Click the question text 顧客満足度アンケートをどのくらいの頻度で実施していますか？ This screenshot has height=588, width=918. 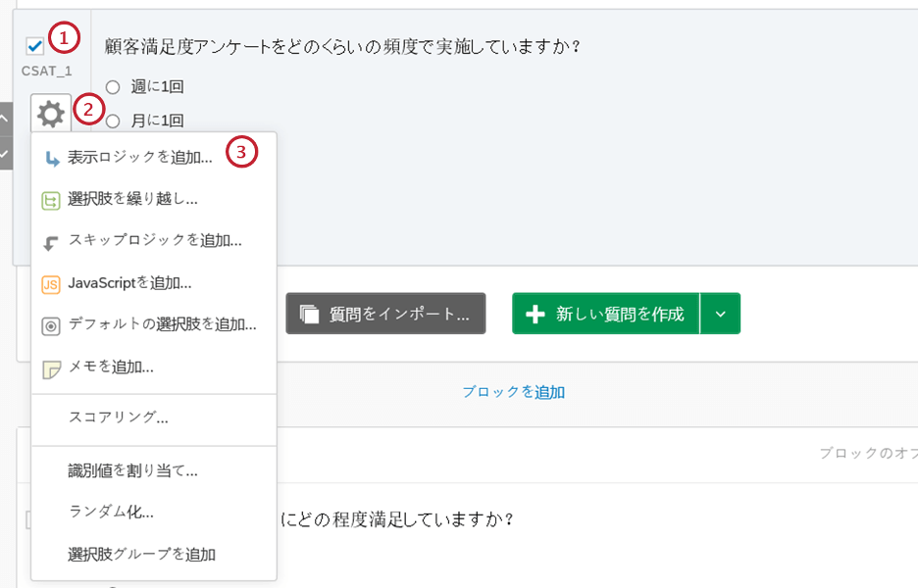tap(342, 46)
